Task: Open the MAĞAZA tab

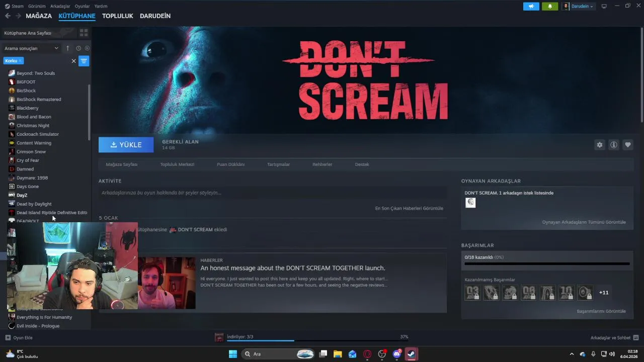Action: pos(39,16)
